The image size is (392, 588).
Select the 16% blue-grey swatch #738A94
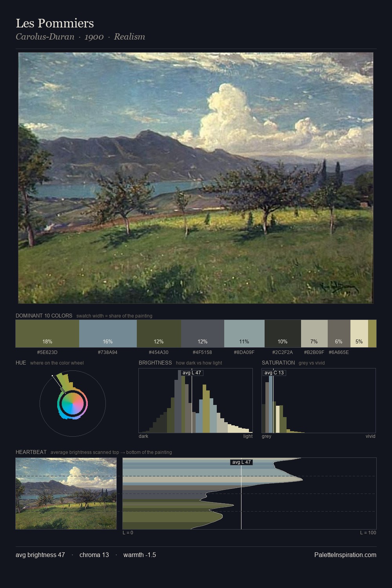pos(108,334)
